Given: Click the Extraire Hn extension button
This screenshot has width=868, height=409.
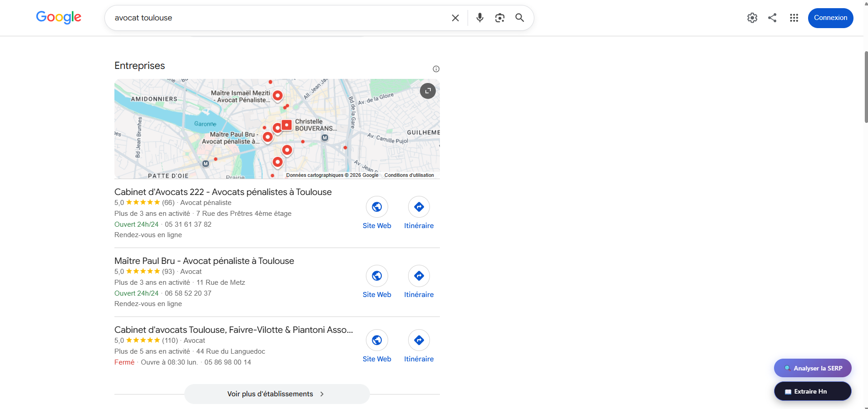Looking at the screenshot, I should point(813,391).
